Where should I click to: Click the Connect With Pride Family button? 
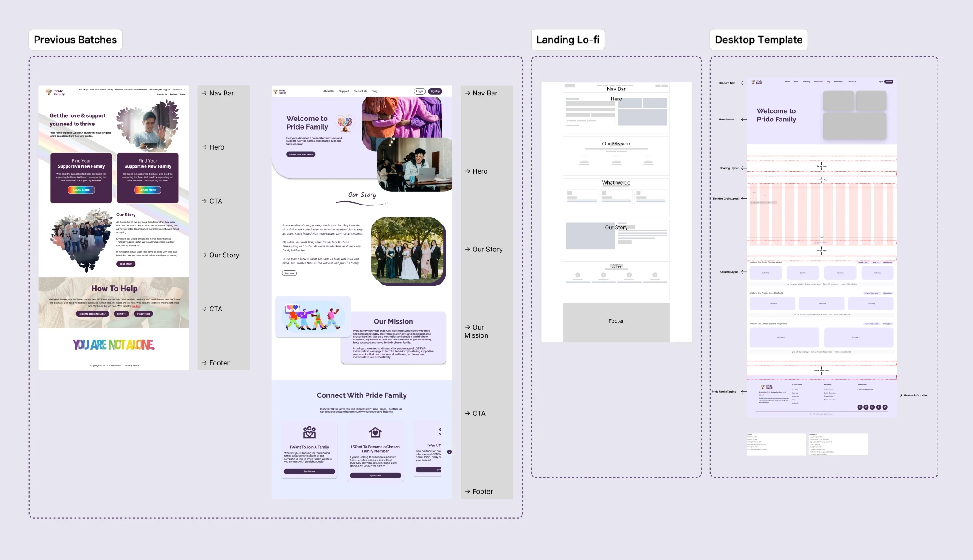pos(301,154)
